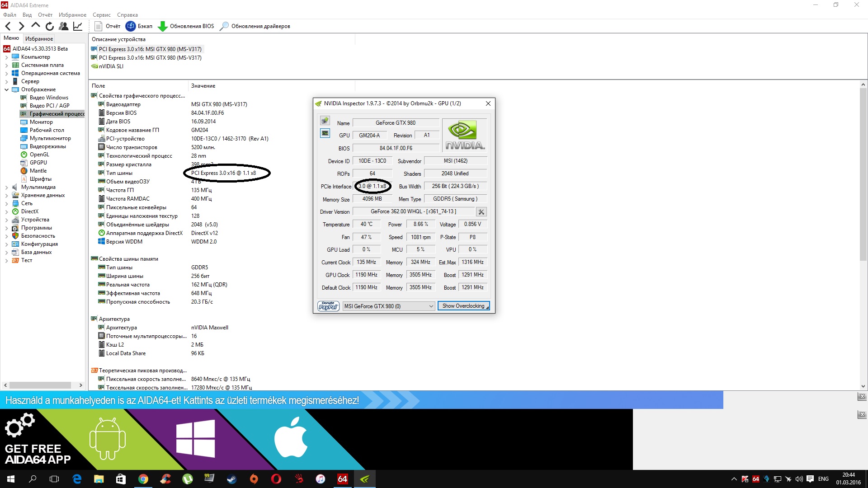The width and height of the screenshot is (868, 488).
Task: Open GPU selection dropdown MSI GeForce GTX 980
Action: (x=389, y=306)
